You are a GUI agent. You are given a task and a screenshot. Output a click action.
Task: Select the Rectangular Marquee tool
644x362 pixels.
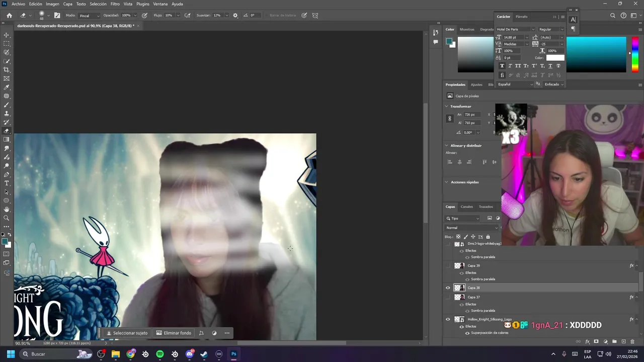coord(7,44)
